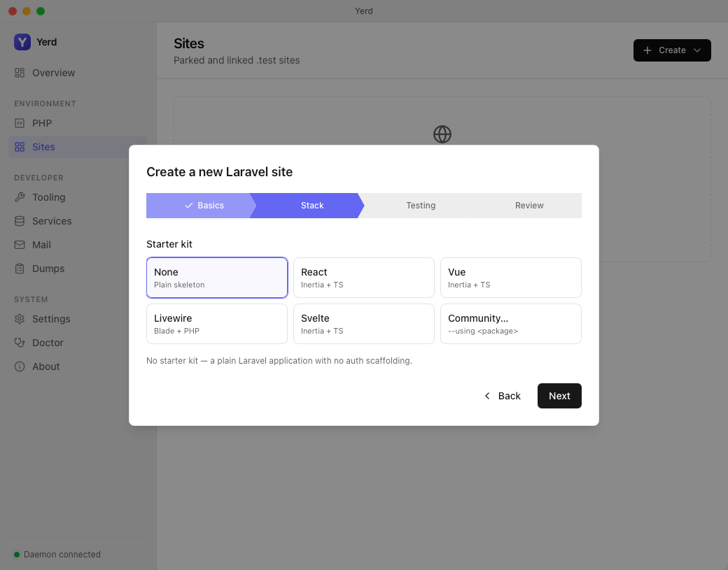This screenshot has width=728, height=570.
Task: Select the Stack wizard step
Action: click(x=307, y=206)
